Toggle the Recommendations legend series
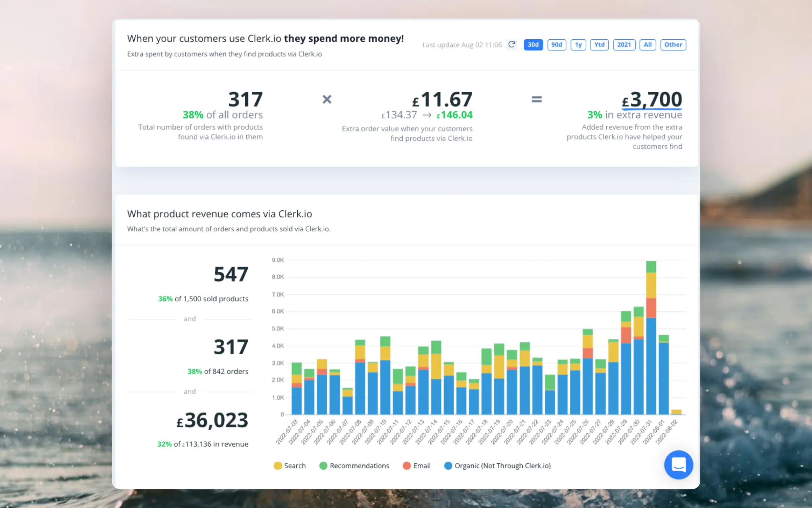The image size is (812, 508). [x=354, y=466]
